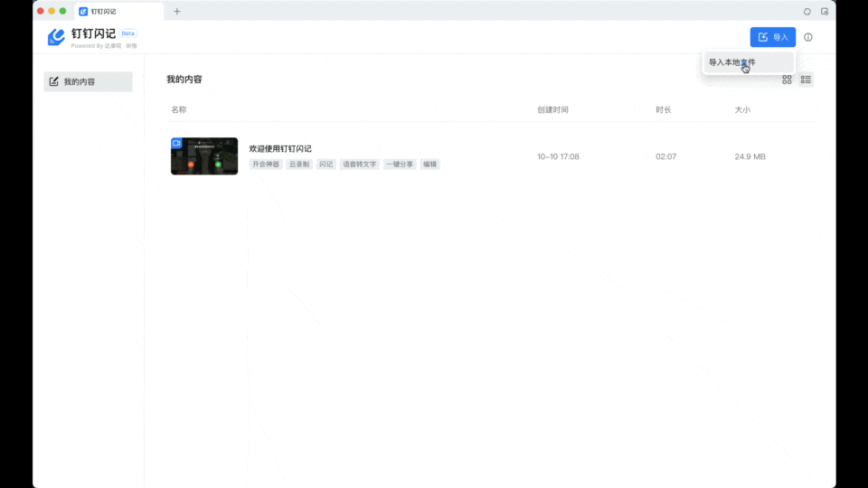Sort by 创建时间 column header
The height and width of the screenshot is (488, 868).
click(x=552, y=109)
